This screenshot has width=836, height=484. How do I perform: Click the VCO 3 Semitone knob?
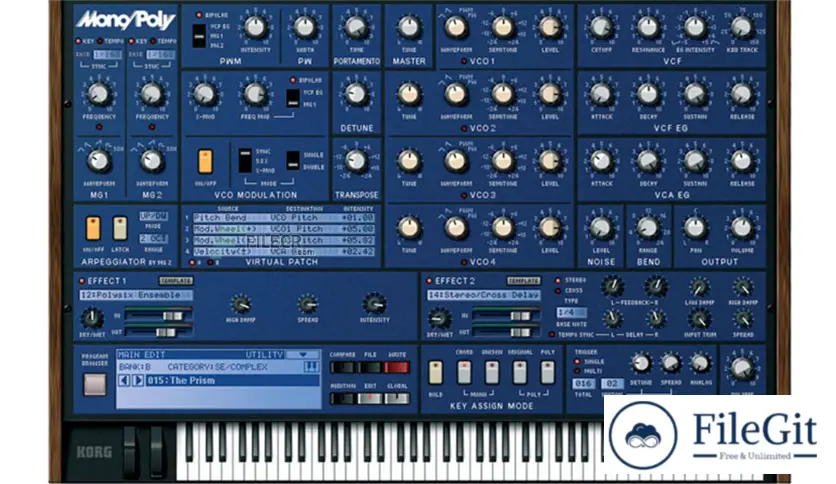coord(502,160)
